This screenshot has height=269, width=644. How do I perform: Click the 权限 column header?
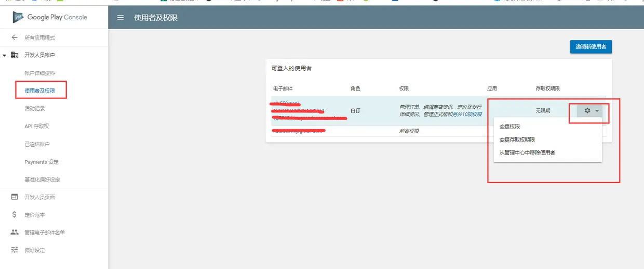(404, 88)
